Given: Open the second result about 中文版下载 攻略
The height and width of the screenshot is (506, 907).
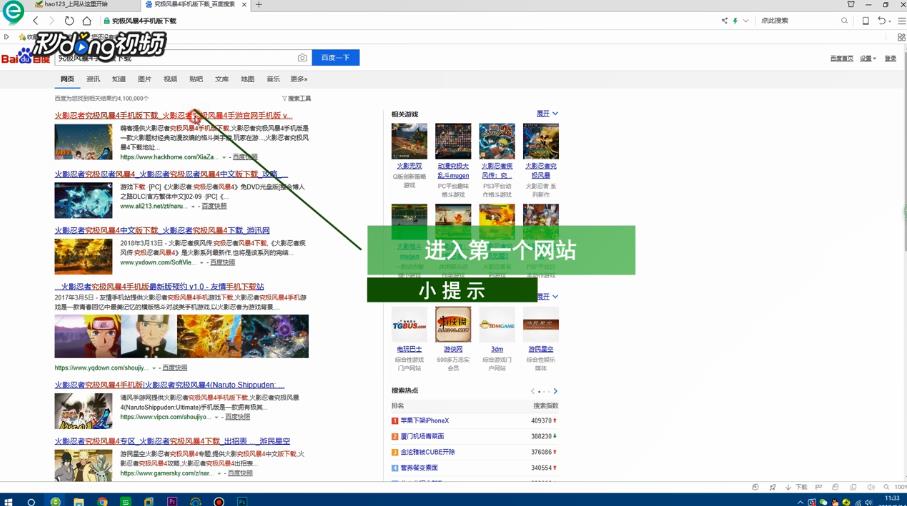Looking at the screenshot, I should tap(171, 174).
